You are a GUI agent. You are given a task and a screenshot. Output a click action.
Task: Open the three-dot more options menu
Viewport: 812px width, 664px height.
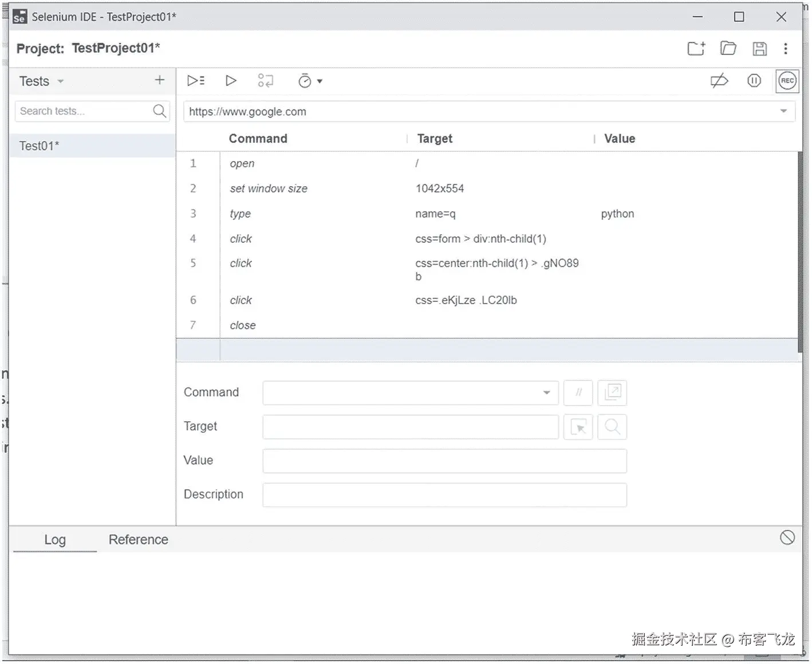[786, 49]
